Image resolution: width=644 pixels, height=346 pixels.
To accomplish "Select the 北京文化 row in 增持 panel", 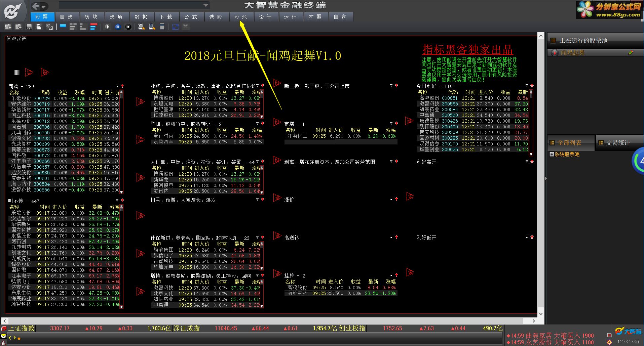I will (x=205, y=294).
